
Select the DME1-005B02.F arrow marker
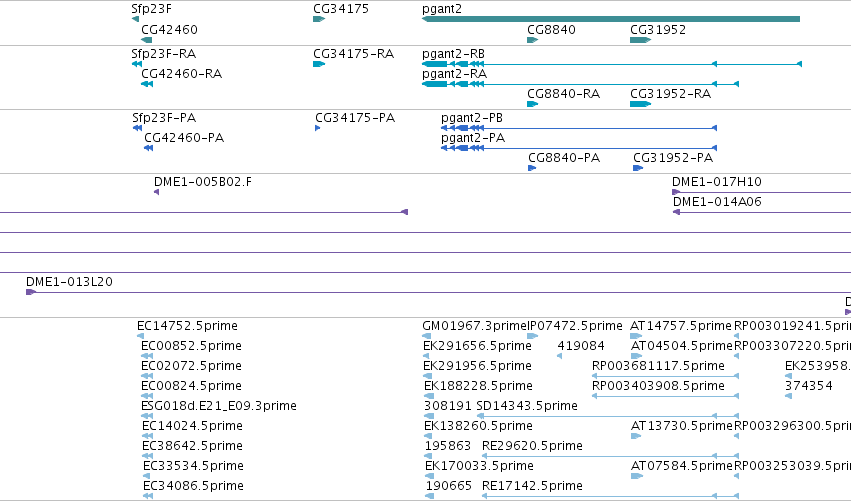coord(156,192)
